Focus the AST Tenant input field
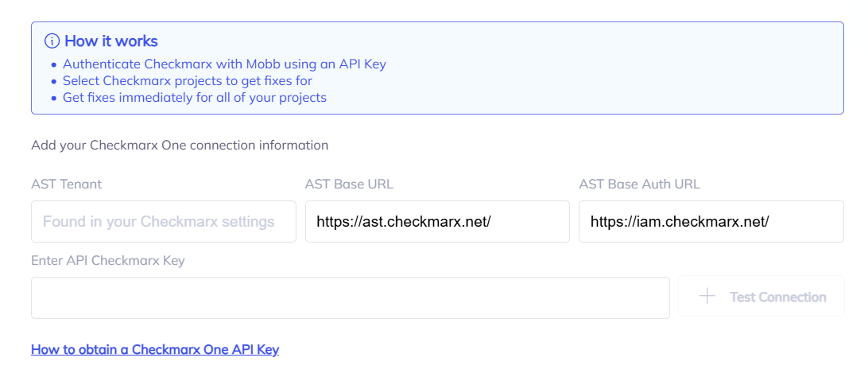The width and height of the screenshot is (868, 377). (163, 221)
